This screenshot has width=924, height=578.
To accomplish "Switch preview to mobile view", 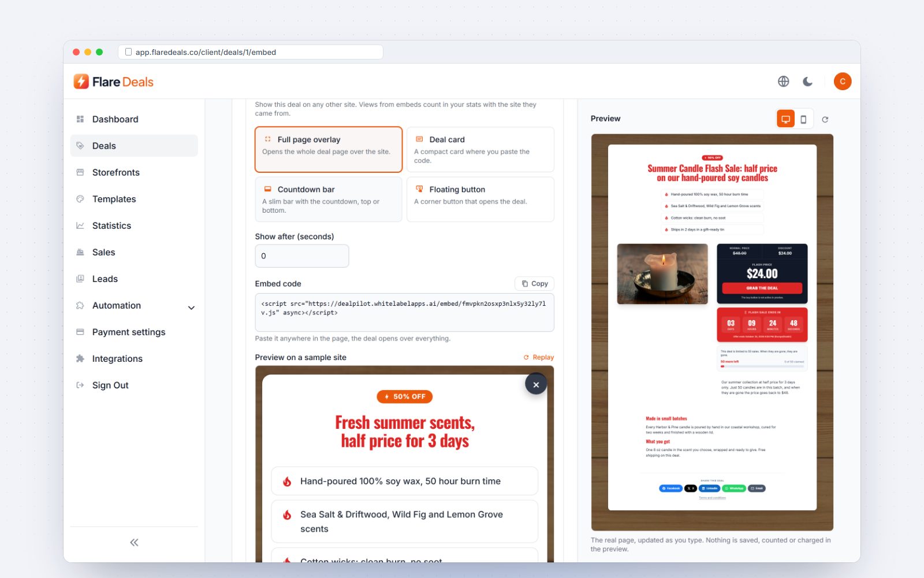I will click(803, 119).
